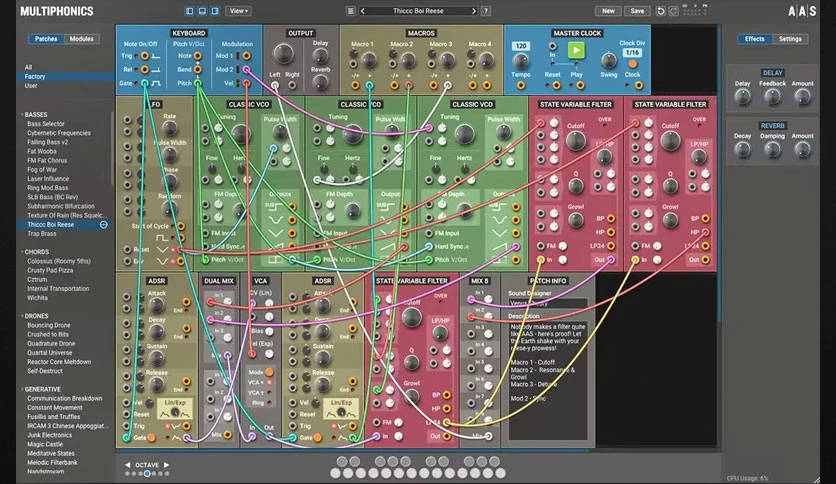Adjust the Output volume knob
The height and width of the screenshot is (484, 836).
point(283,54)
